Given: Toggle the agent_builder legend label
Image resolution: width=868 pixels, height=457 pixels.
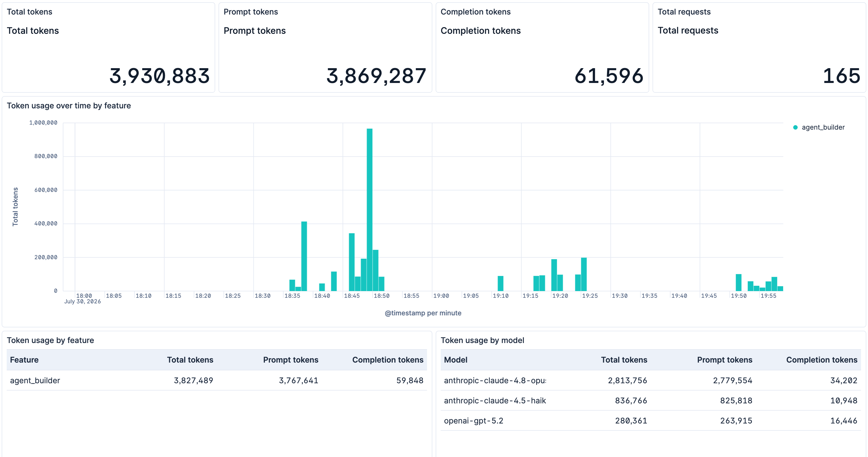Looking at the screenshot, I should tap(823, 127).
